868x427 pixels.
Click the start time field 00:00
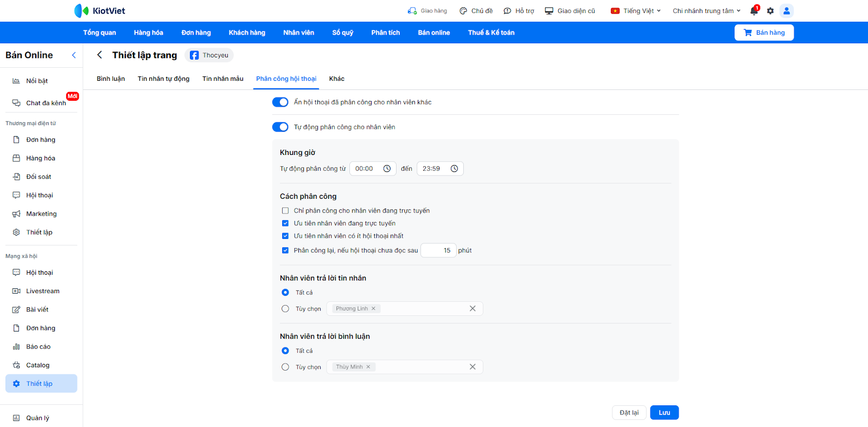[x=373, y=169]
